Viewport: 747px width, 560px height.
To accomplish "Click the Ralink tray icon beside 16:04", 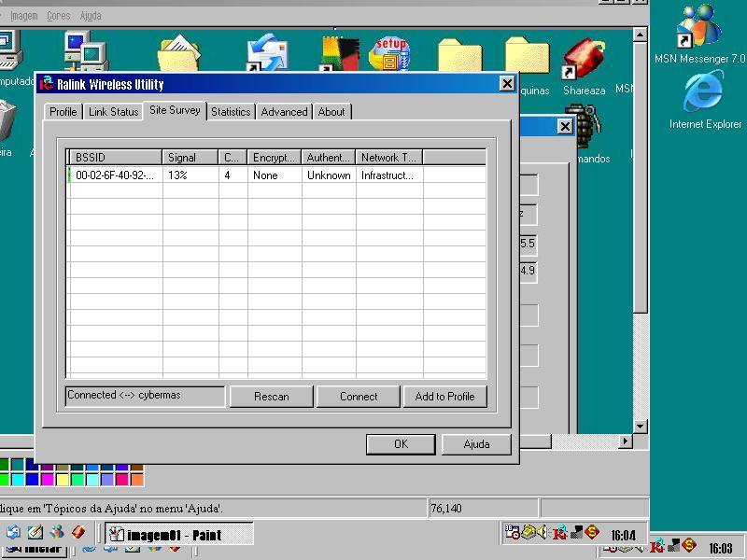I will point(559,532).
